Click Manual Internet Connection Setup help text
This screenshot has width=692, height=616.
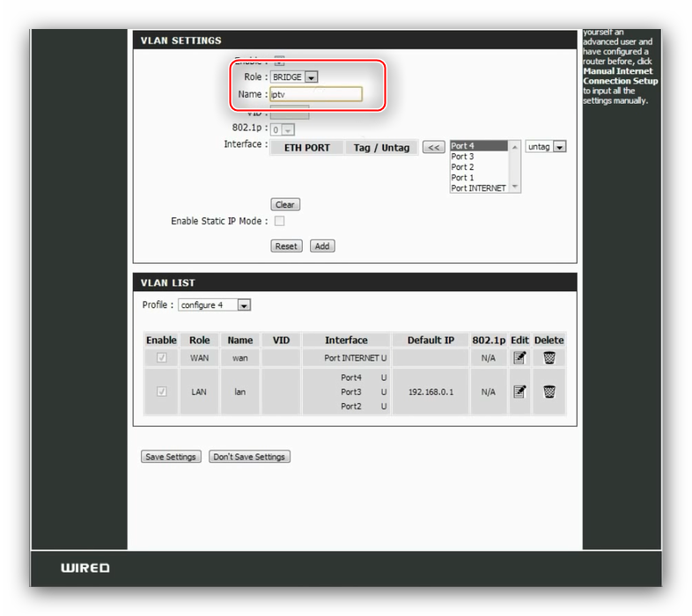click(x=620, y=76)
